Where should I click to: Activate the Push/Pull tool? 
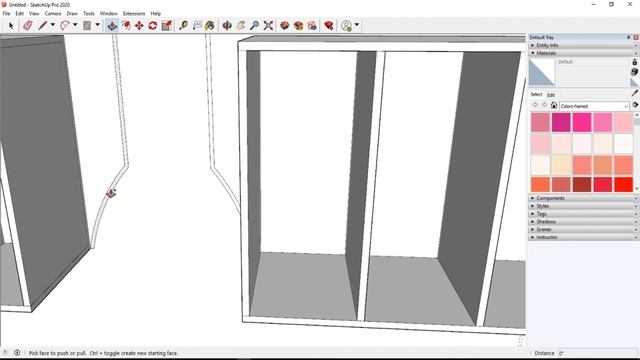coord(112,26)
